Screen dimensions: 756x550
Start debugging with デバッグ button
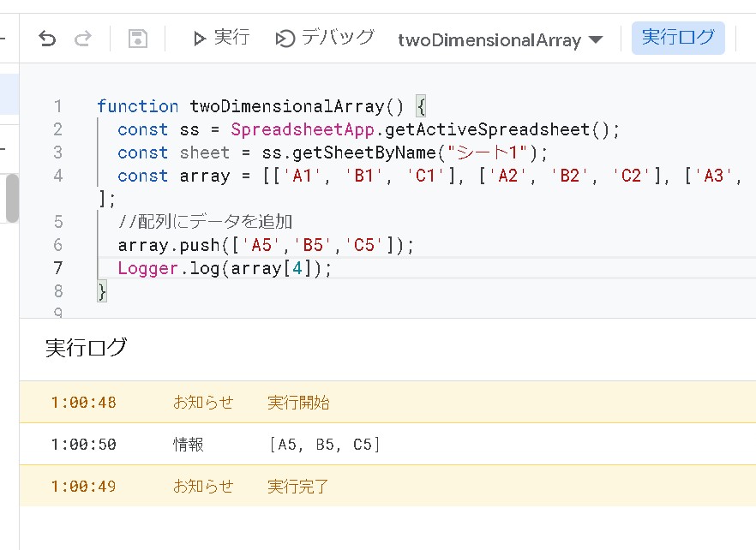coord(325,38)
